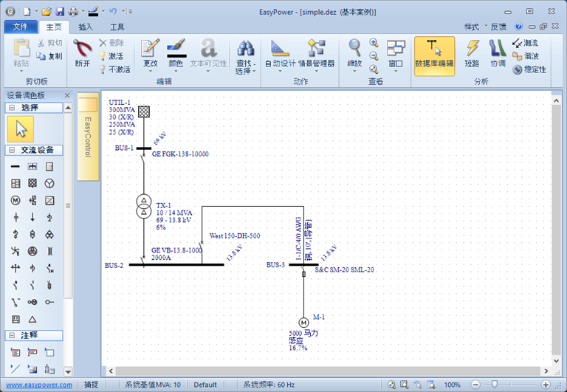Click the 自动设计 auto design button
567x392 pixels.
[x=280, y=53]
